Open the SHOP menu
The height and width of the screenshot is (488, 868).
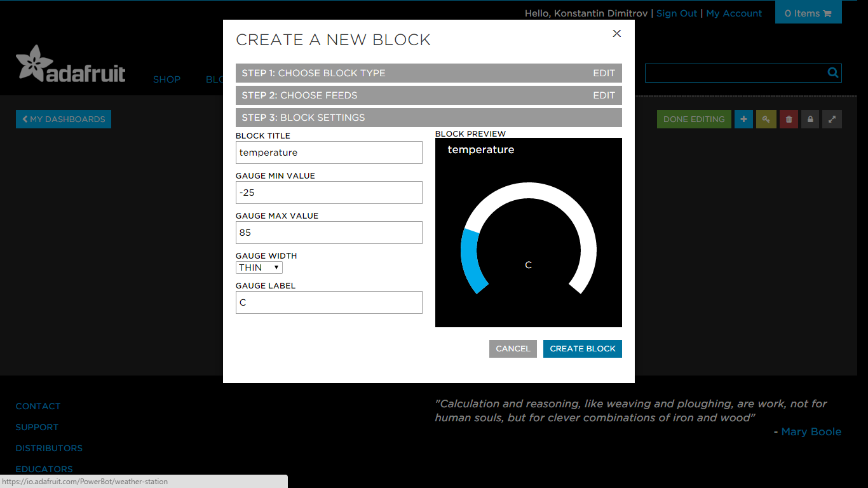tap(166, 79)
